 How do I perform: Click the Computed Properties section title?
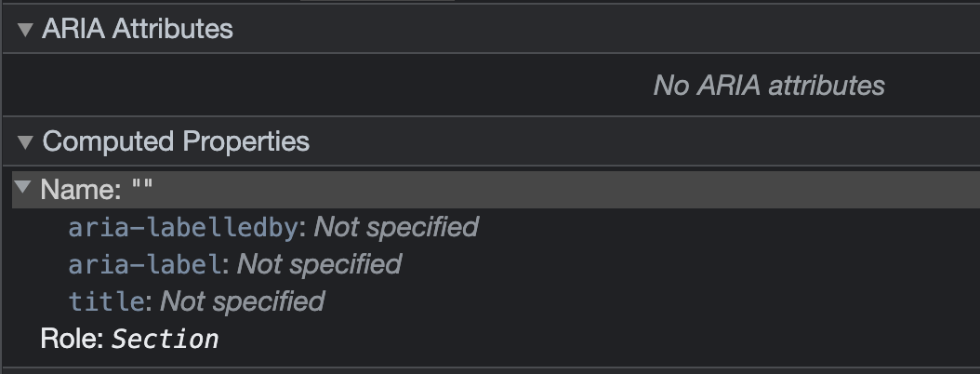pos(176,142)
